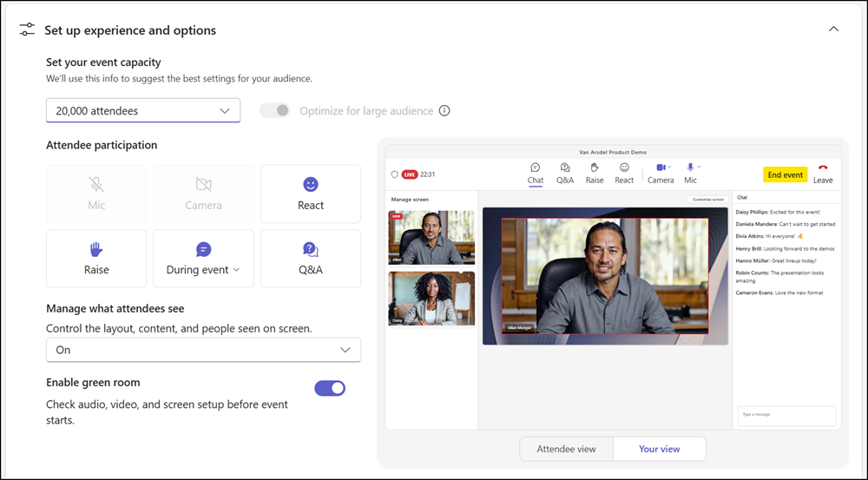This screenshot has height=480, width=868.
Task: Toggle the disabled Camera participation tile
Action: click(x=203, y=194)
